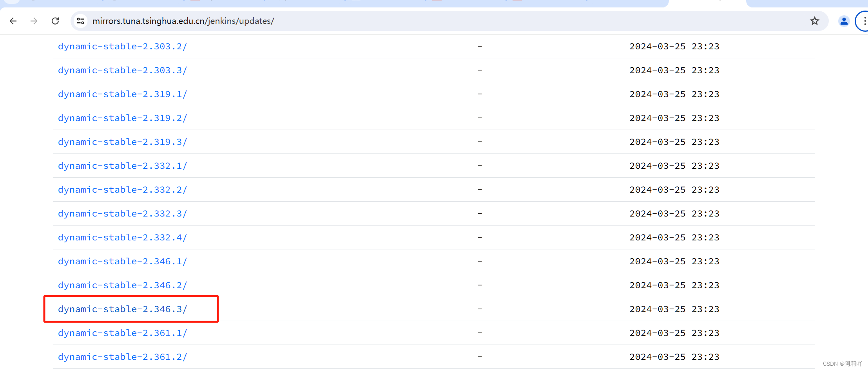Select the date in the dynamic-stable-2.332.4 row
The image size is (868, 370).
[674, 237]
